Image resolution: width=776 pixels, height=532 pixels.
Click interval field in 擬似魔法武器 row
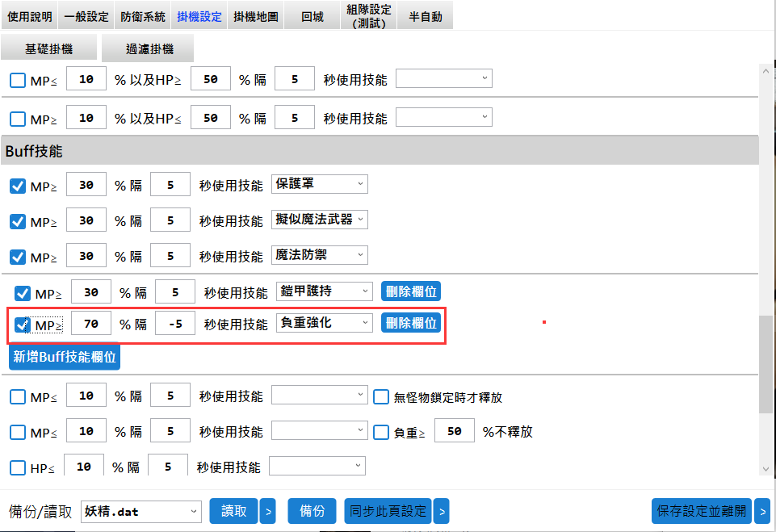[170, 220]
